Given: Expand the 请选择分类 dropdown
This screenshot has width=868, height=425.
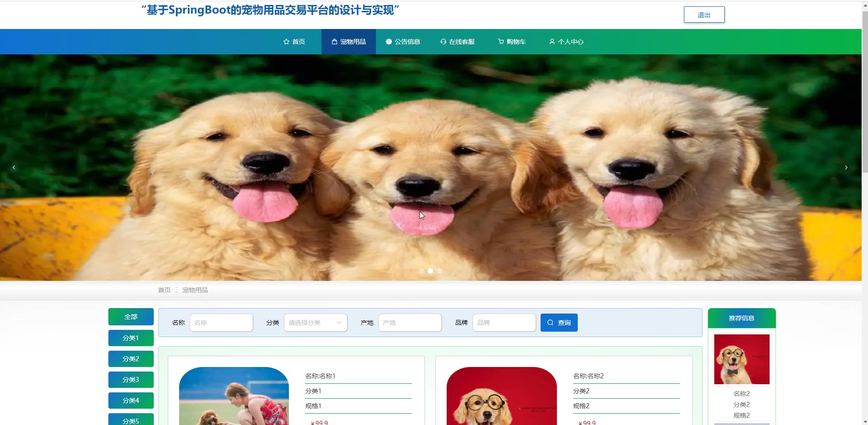Looking at the screenshot, I should [316, 323].
